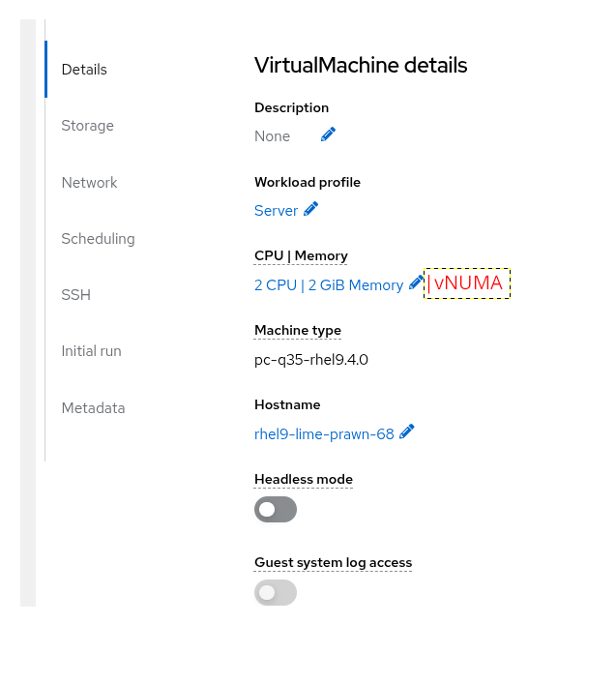
Task: Click the Guest system log access label
Action: [x=333, y=563]
